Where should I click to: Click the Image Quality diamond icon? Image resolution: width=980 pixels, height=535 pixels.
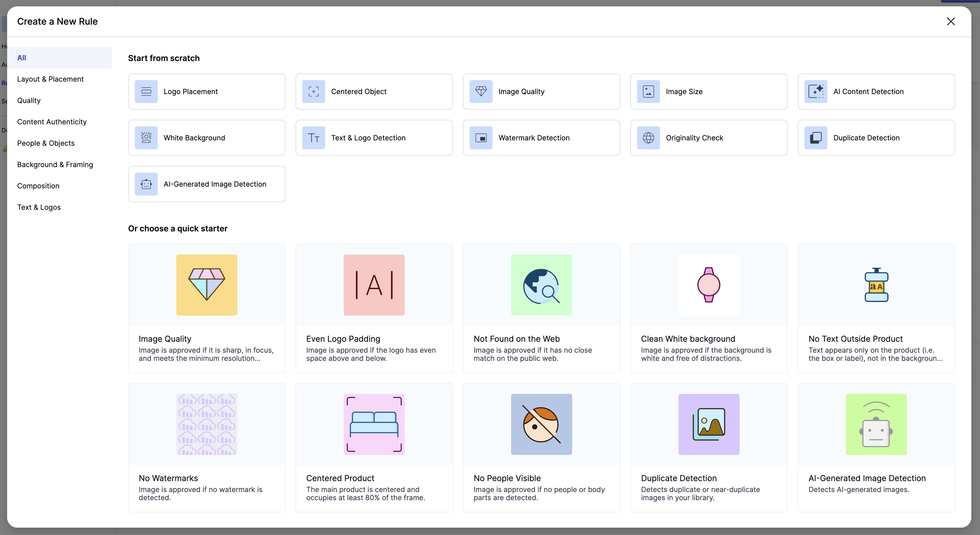pos(481,92)
